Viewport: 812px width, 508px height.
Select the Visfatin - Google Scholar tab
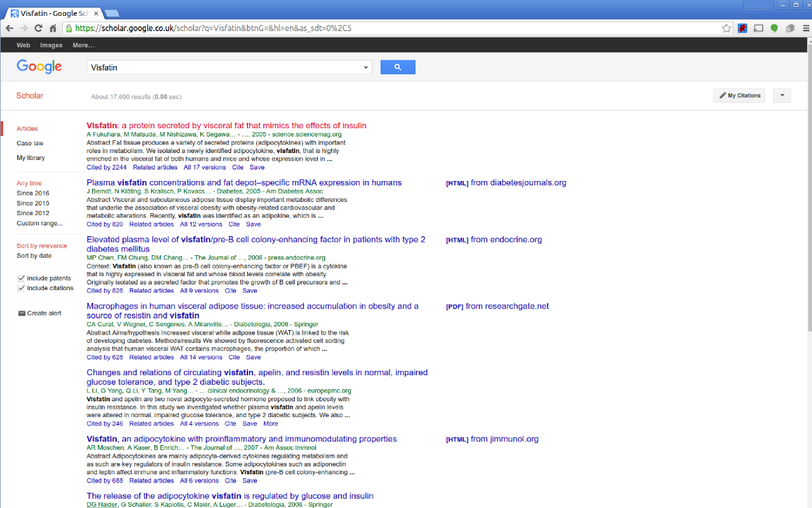tap(54, 13)
